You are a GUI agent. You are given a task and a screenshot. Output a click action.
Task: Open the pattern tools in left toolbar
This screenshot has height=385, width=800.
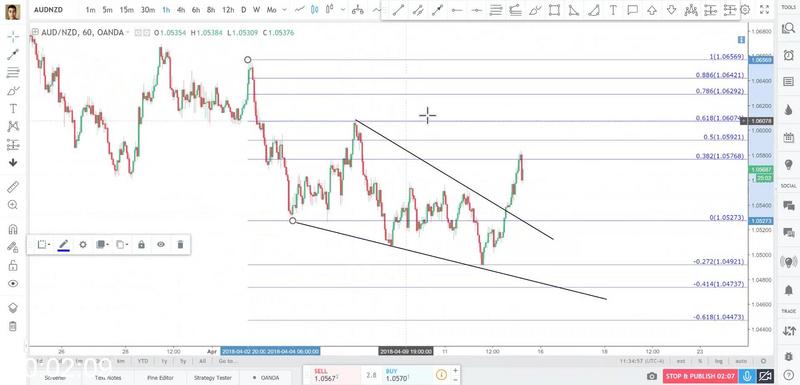13,126
